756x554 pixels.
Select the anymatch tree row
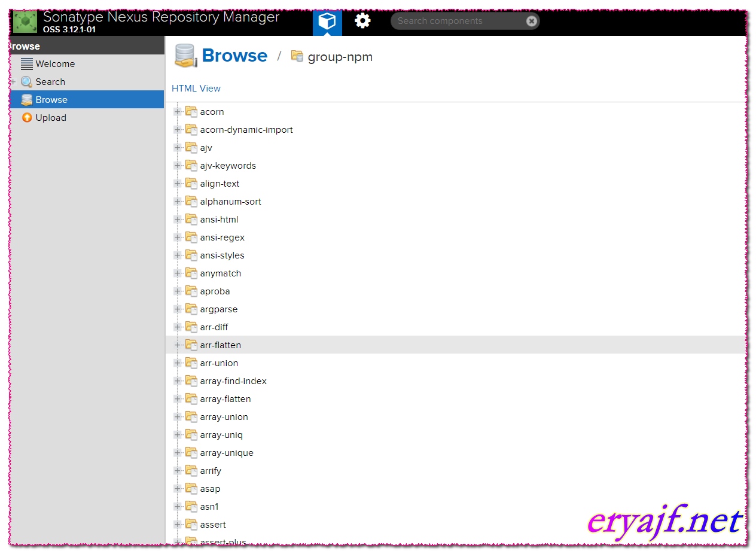(456, 273)
